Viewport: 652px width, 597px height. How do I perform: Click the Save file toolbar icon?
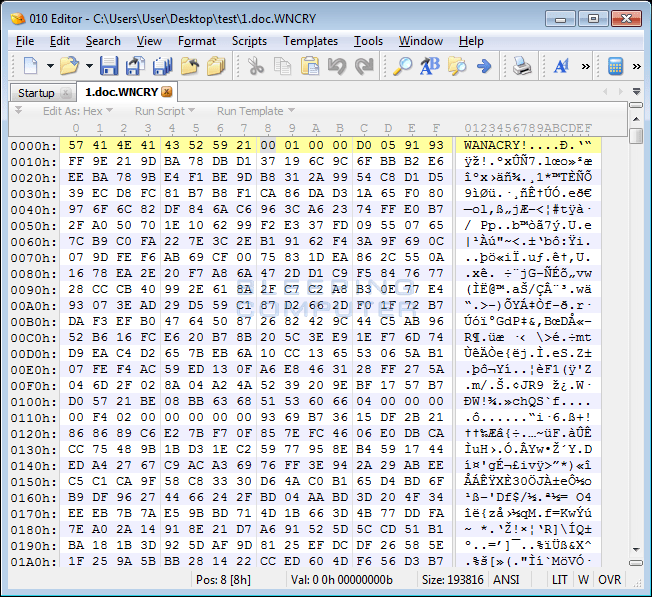109,66
